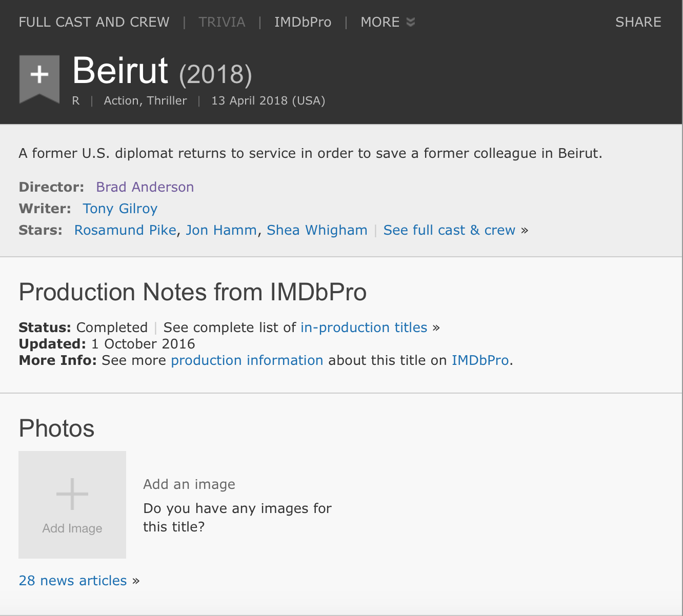
Task: View Jon Hamm's profile
Action: coord(221,230)
